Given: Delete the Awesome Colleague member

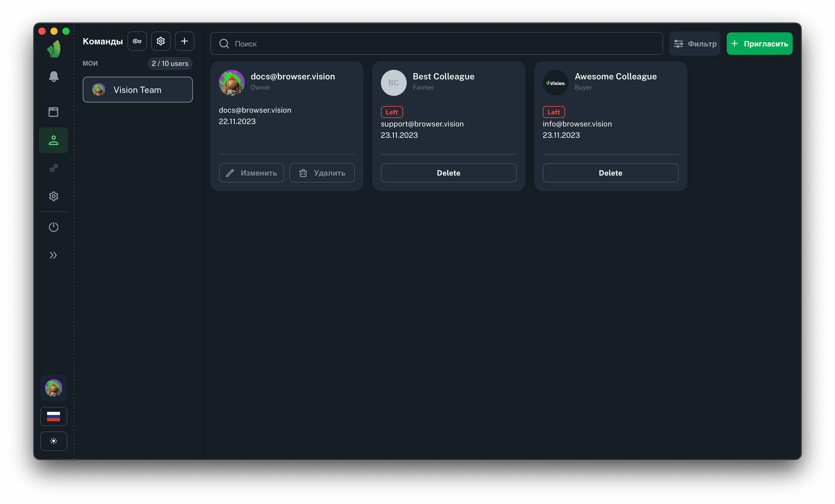Looking at the screenshot, I should pos(611,173).
